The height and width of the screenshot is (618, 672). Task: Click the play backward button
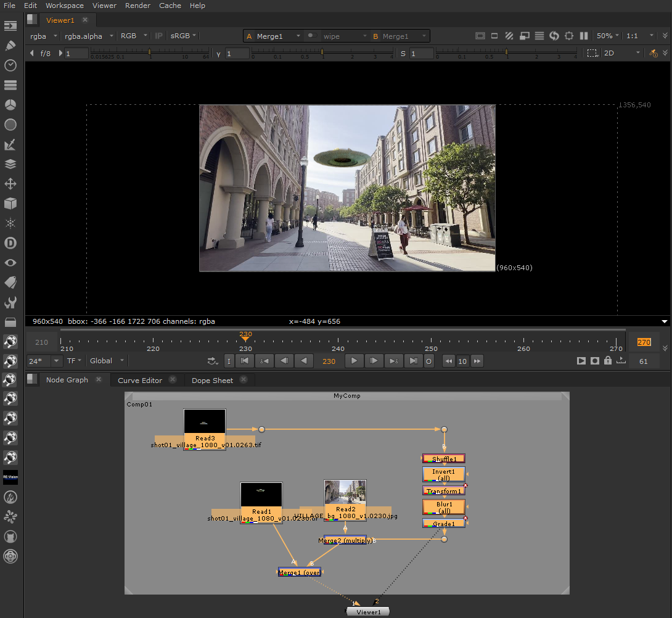click(x=304, y=361)
